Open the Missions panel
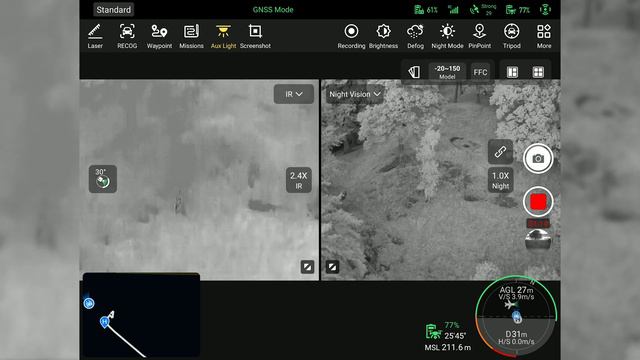This screenshot has width=640, height=360. click(x=191, y=36)
